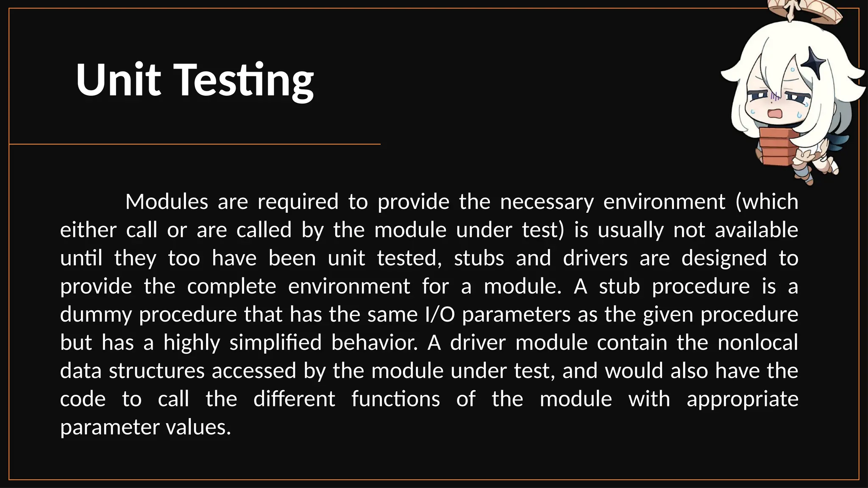The width and height of the screenshot is (868, 488).
Task: Click the word "simplified" in the paragraph
Action: tap(275, 343)
